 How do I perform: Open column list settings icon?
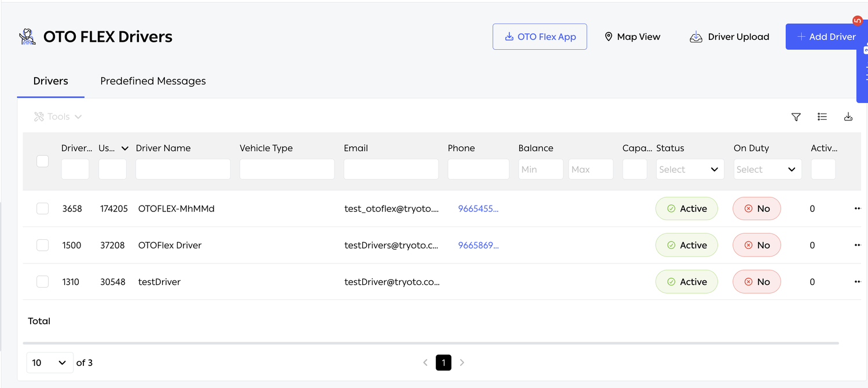(x=822, y=117)
